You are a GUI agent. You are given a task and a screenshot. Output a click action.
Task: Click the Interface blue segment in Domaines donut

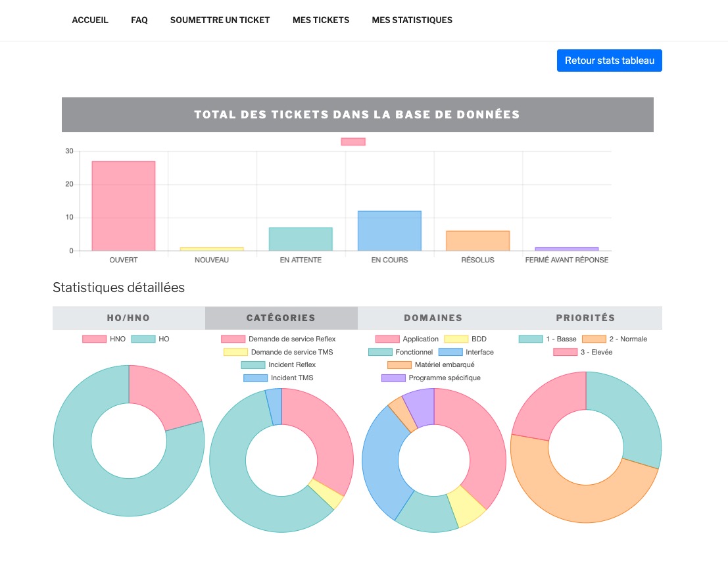381,460
